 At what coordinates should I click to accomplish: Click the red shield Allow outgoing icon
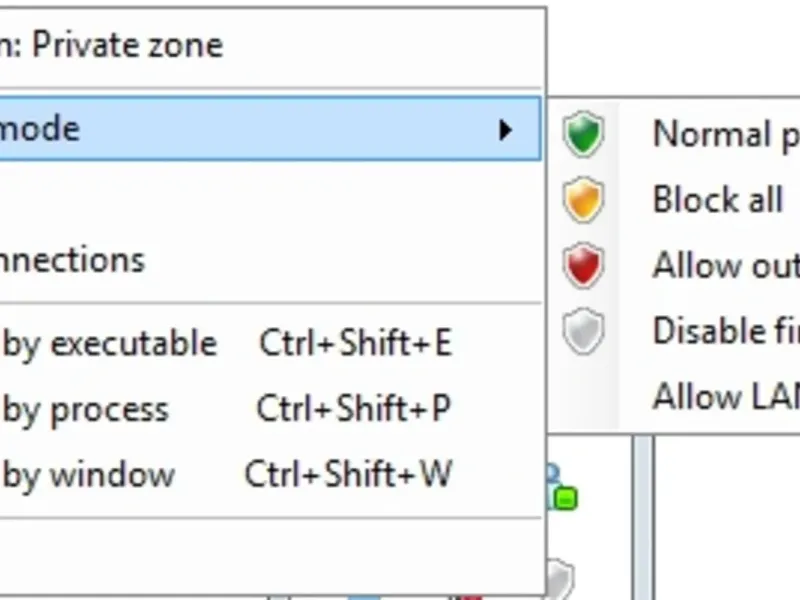click(583, 266)
